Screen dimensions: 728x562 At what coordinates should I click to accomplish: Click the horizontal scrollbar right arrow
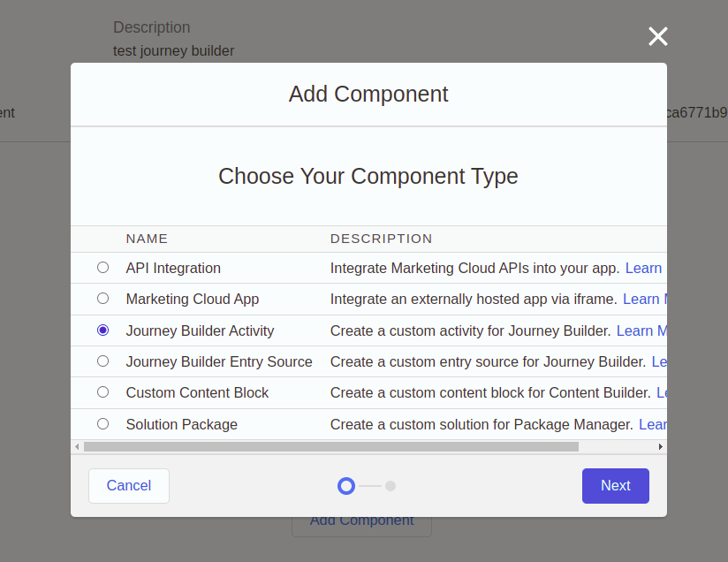point(661,447)
